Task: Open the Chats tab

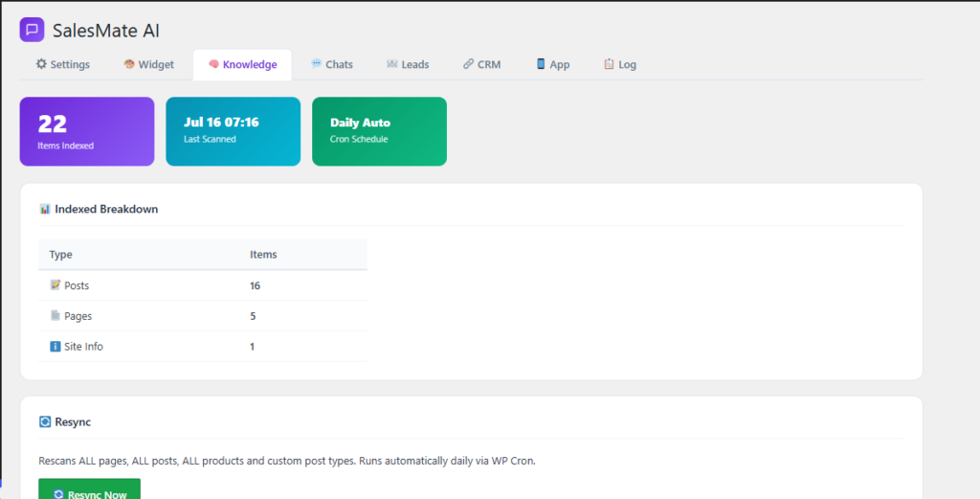Action: coord(332,64)
